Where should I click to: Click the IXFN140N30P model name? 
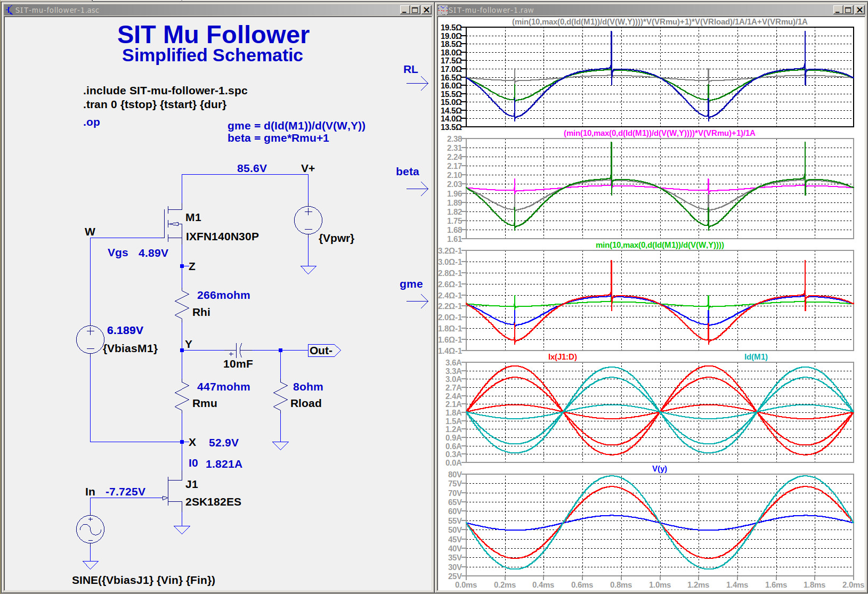tap(222, 237)
